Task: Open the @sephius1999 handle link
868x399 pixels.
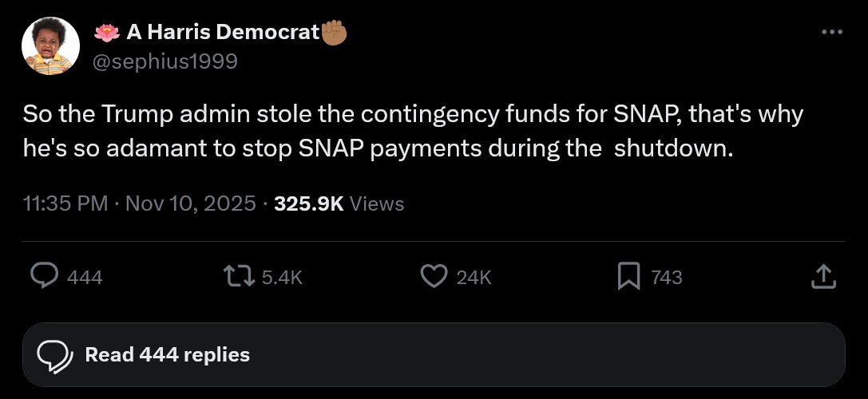Action: [165, 61]
